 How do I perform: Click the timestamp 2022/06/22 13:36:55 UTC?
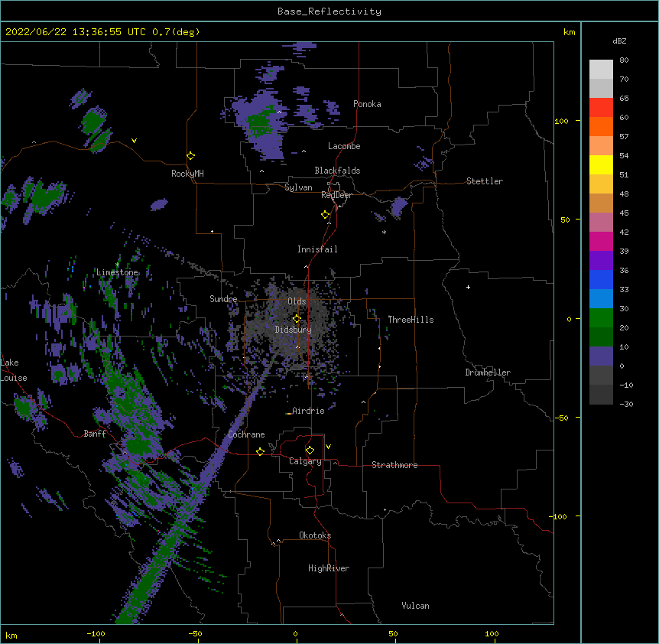point(76,32)
